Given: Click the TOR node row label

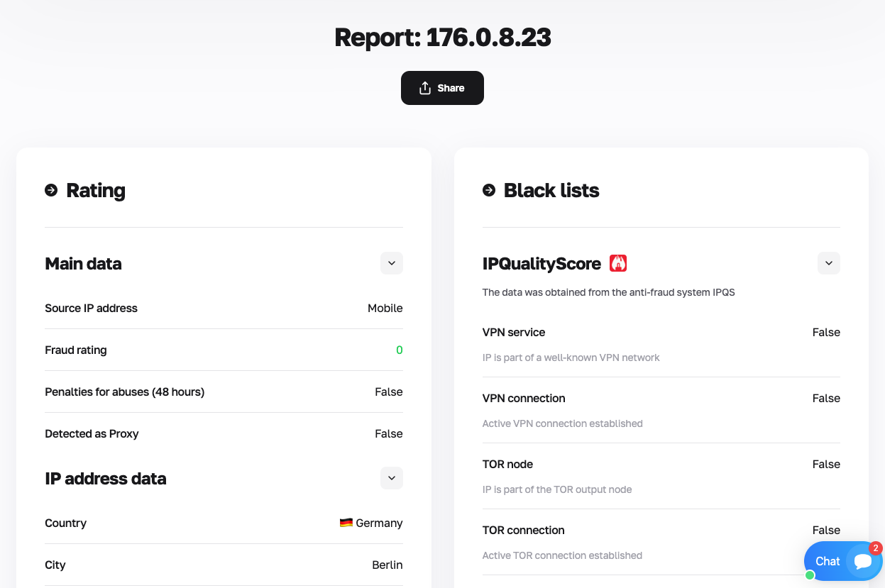Looking at the screenshot, I should [x=507, y=464].
